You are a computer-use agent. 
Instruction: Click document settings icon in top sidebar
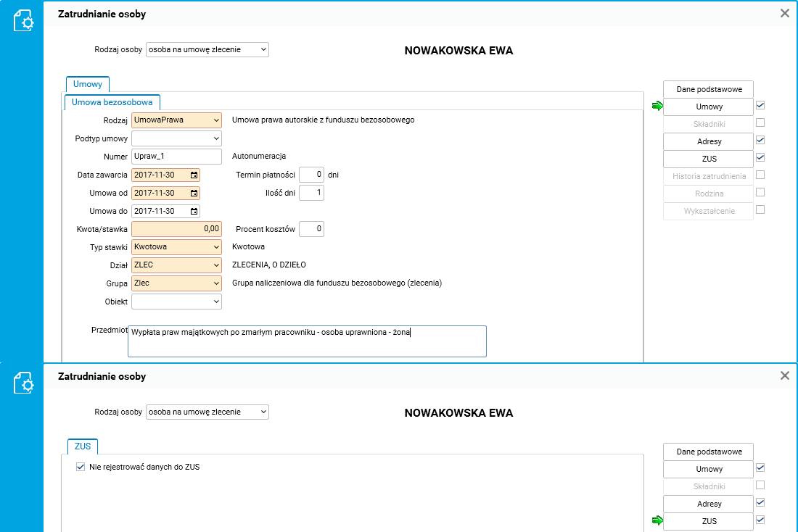(23, 21)
